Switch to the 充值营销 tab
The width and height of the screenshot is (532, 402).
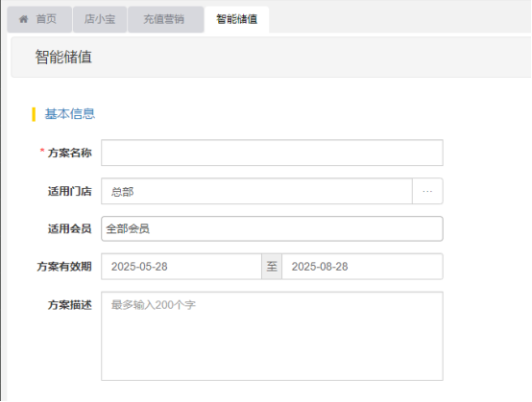[165, 19]
